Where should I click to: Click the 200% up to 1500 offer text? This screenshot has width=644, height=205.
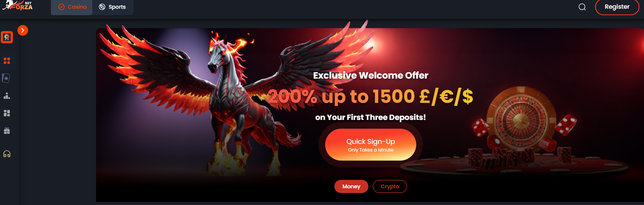(371, 97)
